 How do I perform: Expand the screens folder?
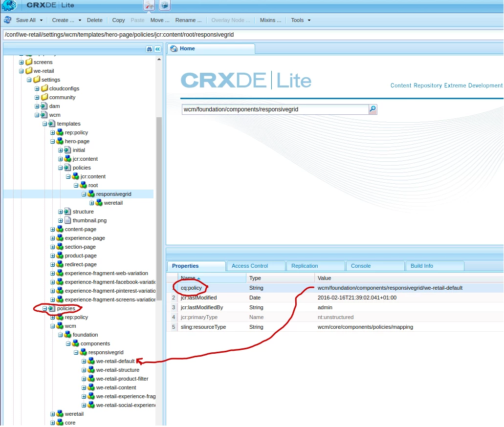pyautogui.click(x=21, y=63)
